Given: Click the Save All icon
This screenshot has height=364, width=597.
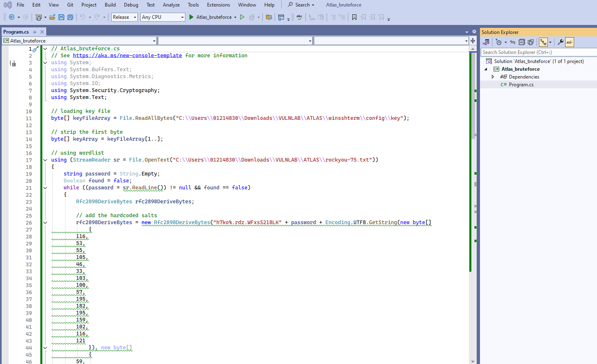Looking at the screenshot, I should [x=70, y=17].
